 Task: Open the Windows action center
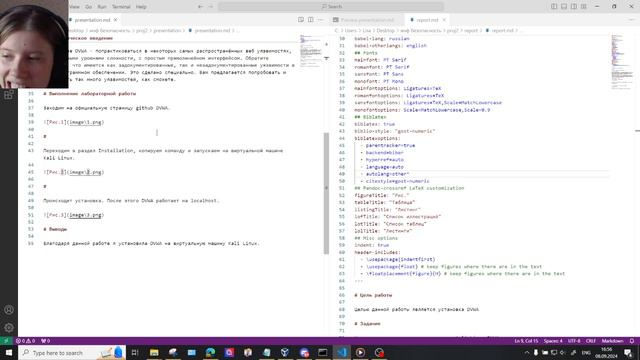[628, 352]
